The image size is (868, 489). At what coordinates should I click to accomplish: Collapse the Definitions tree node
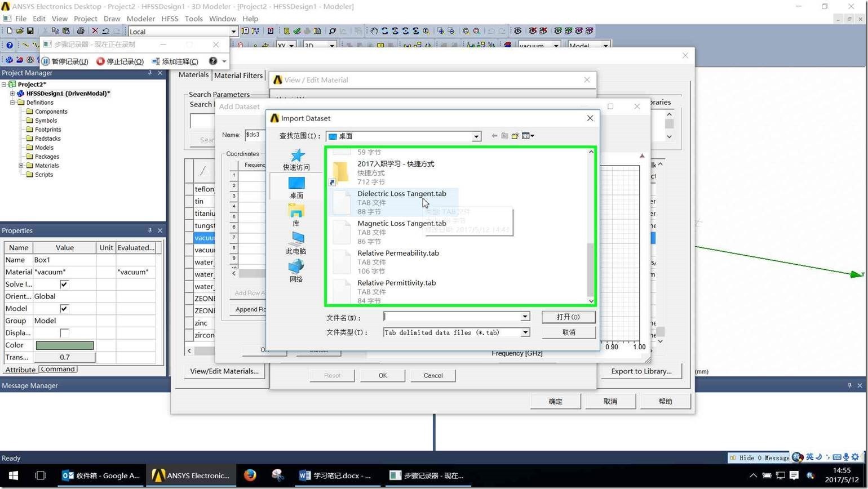tap(12, 103)
